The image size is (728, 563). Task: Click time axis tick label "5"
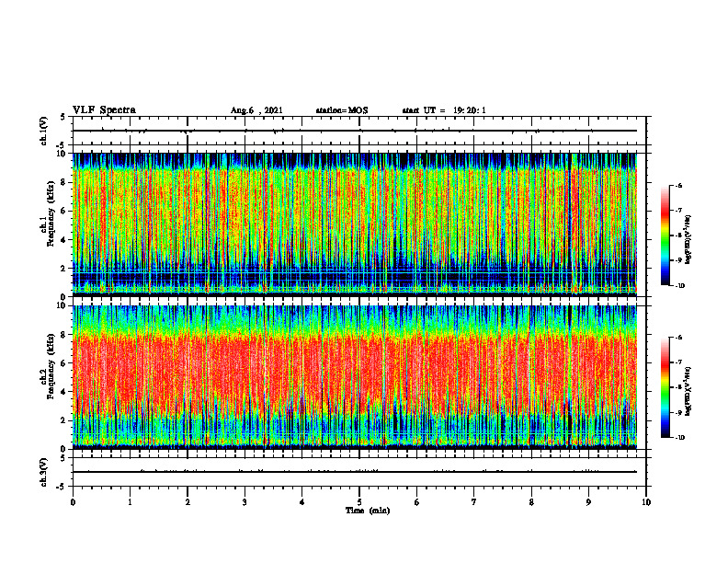tap(359, 502)
